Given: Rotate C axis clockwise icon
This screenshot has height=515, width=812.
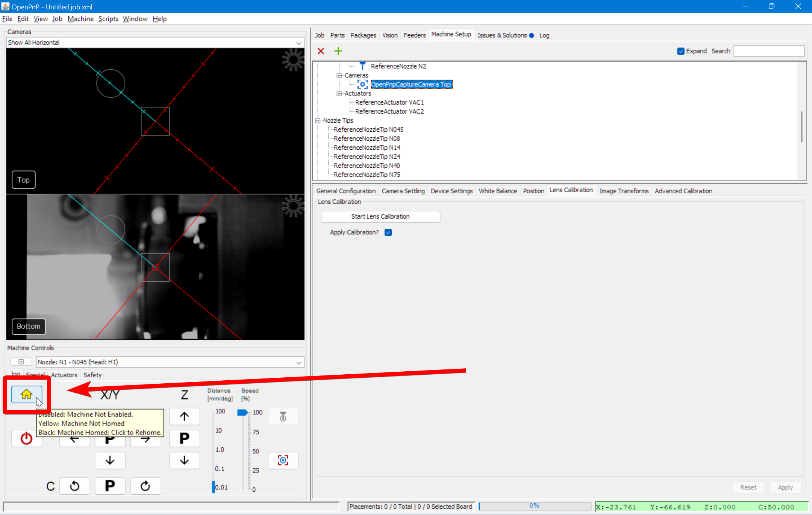Looking at the screenshot, I should (145, 486).
